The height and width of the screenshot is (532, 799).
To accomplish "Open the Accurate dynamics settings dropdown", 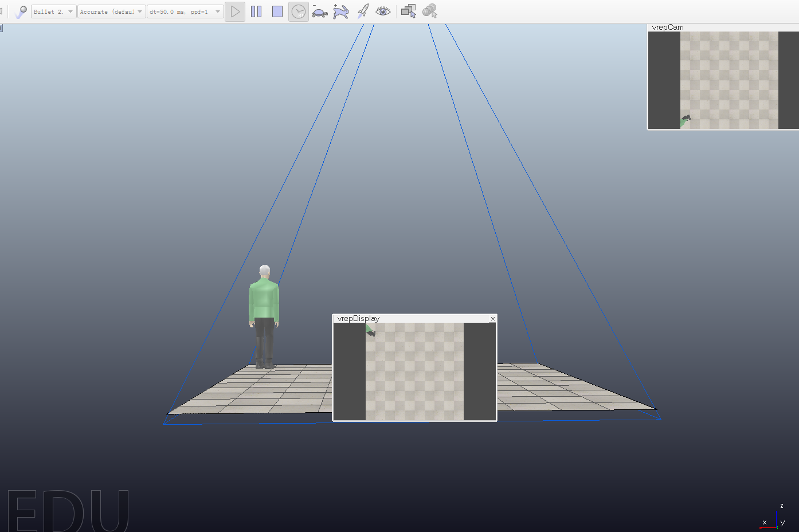I will coord(112,11).
